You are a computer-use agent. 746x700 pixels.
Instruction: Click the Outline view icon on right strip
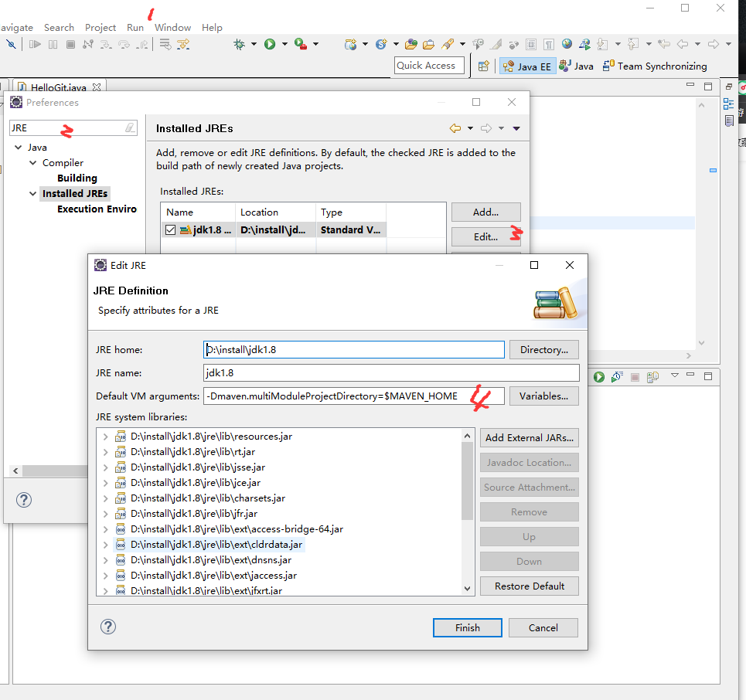point(728,104)
